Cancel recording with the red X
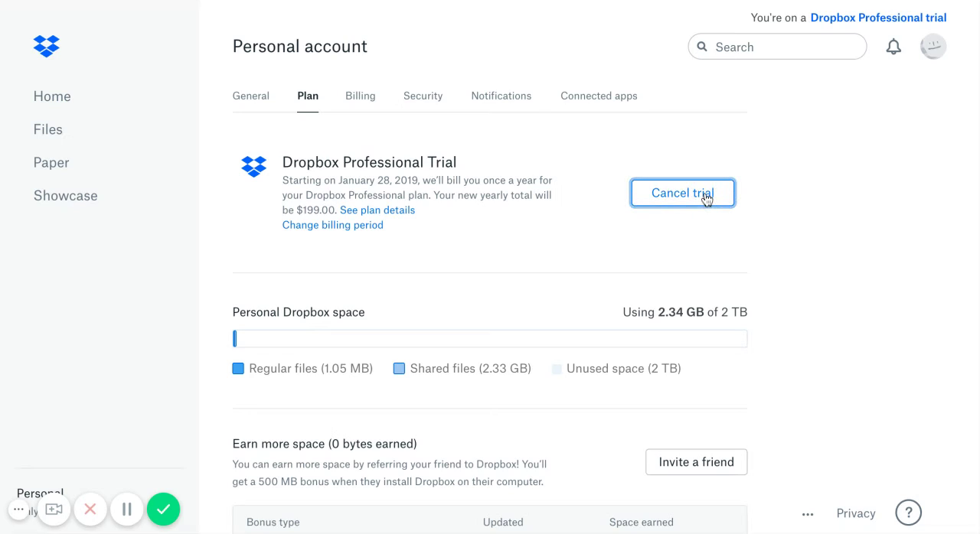The image size is (980, 534). (90, 510)
